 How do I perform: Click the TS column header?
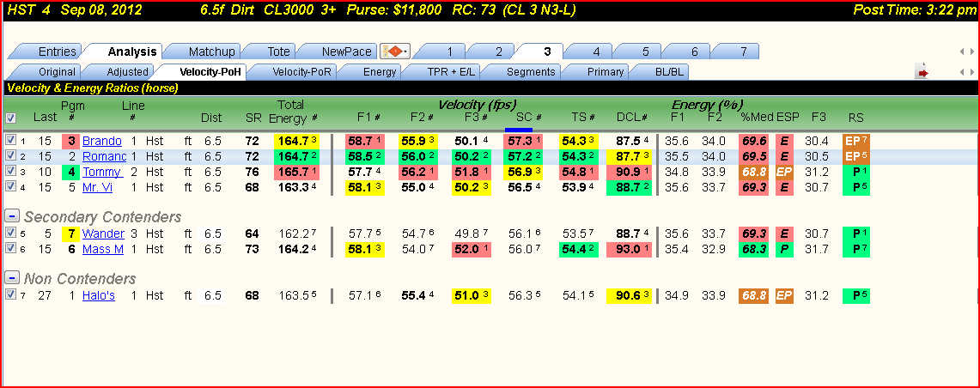click(x=582, y=117)
